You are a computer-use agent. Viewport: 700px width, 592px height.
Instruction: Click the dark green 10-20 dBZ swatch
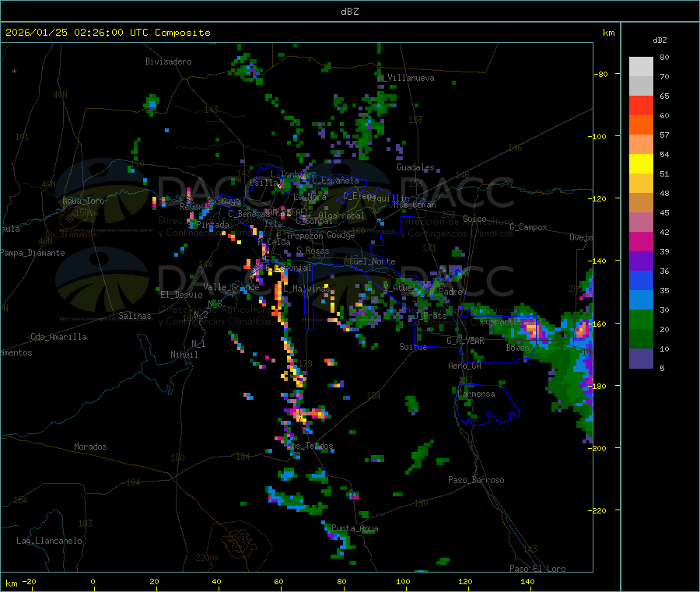click(641, 339)
